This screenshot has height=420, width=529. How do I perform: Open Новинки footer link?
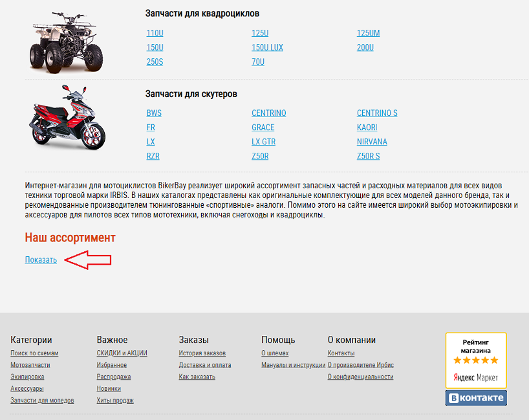109,388
